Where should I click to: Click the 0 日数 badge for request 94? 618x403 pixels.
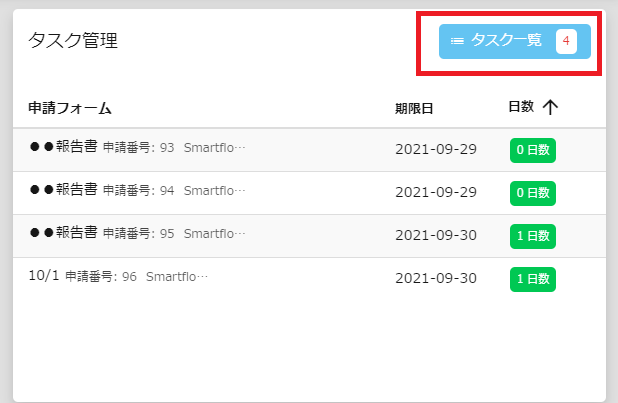533,193
